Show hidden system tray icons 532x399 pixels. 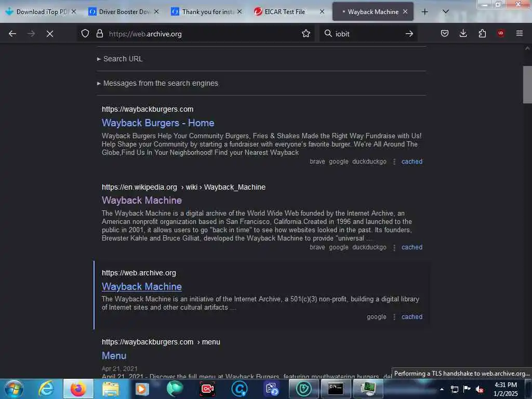[x=442, y=389]
